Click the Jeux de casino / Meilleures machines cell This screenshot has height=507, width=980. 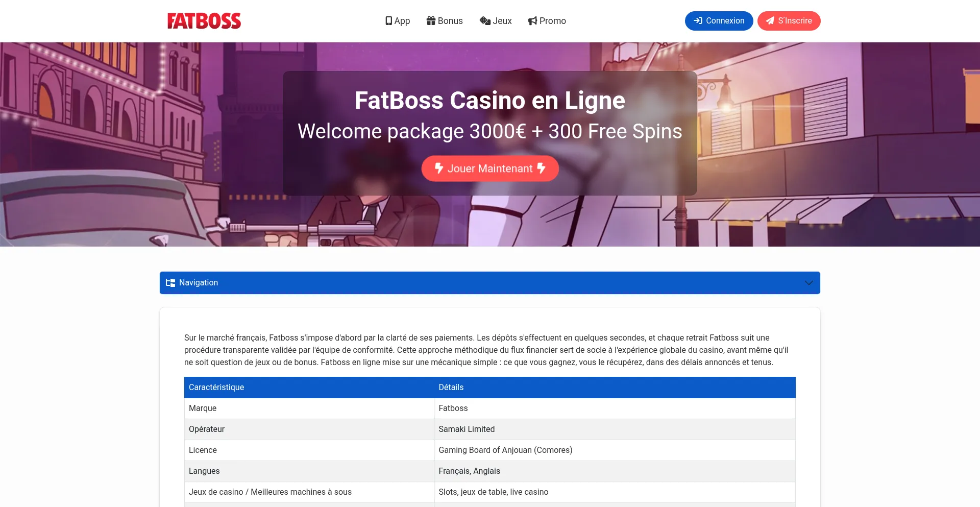pyautogui.click(x=309, y=492)
